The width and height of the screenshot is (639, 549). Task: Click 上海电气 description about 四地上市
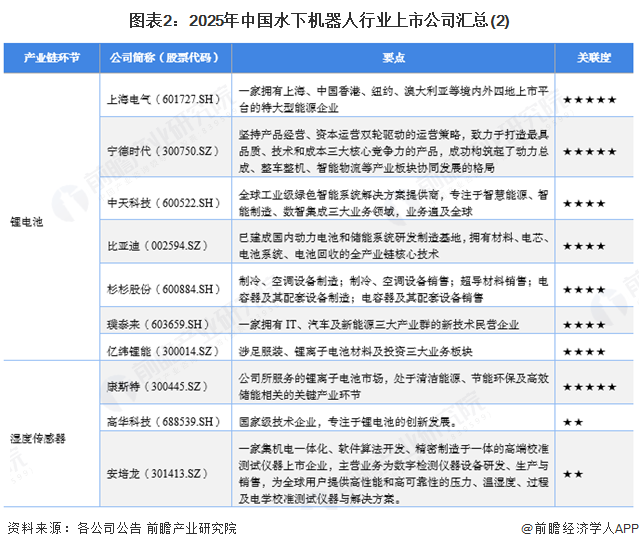[x=393, y=99]
